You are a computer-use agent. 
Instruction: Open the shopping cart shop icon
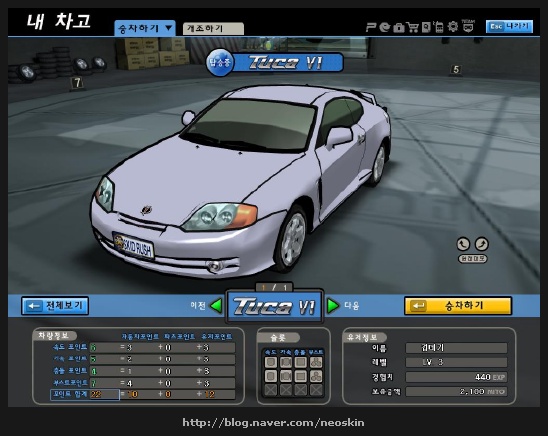[x=412, y=27]
